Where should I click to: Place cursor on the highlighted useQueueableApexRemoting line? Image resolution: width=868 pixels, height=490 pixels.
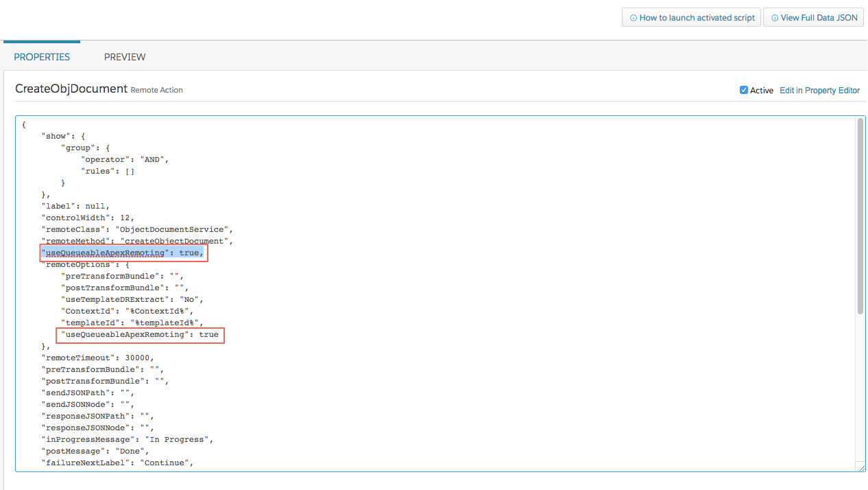click(122, 253)
